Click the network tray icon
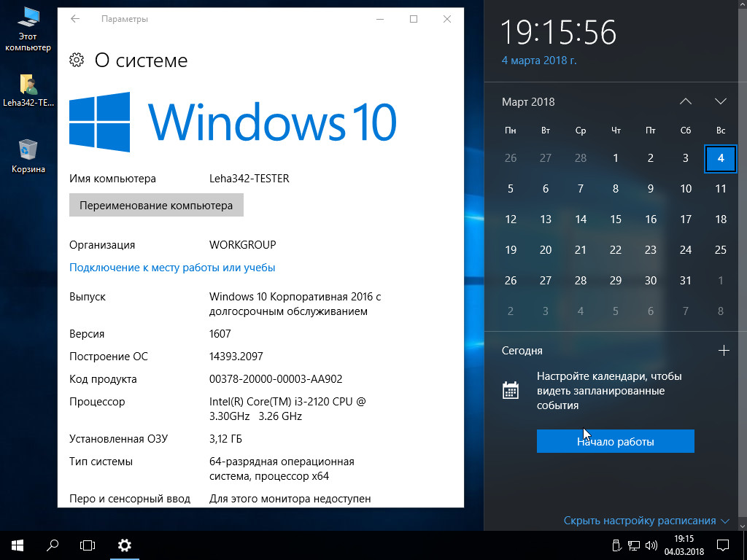The width and height of the screenshot is (747, 560). 634,545
